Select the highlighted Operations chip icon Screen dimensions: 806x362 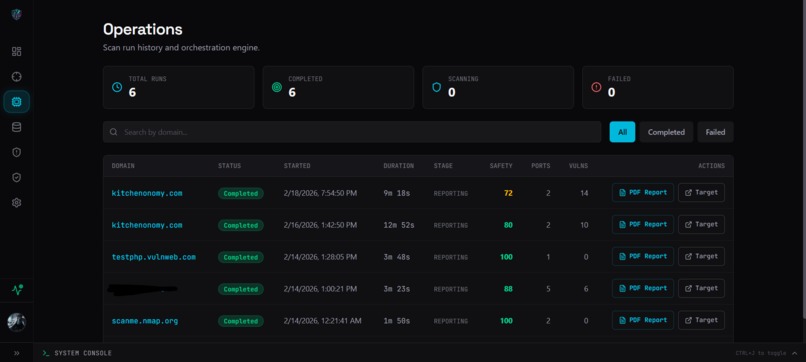pos(16,102)
